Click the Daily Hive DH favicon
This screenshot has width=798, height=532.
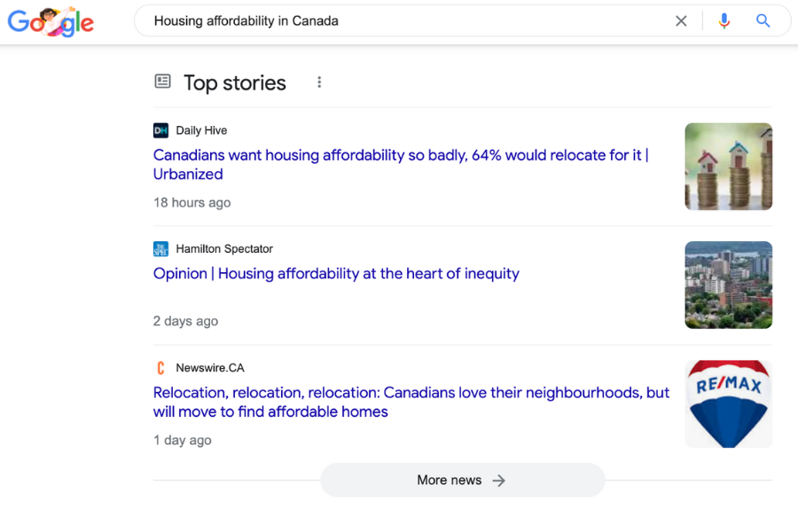point(160,130)
